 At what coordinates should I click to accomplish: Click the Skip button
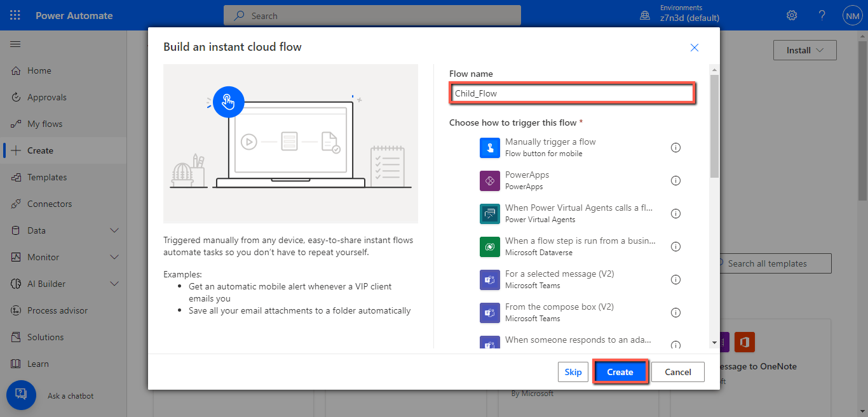click(x=573, y=372)
